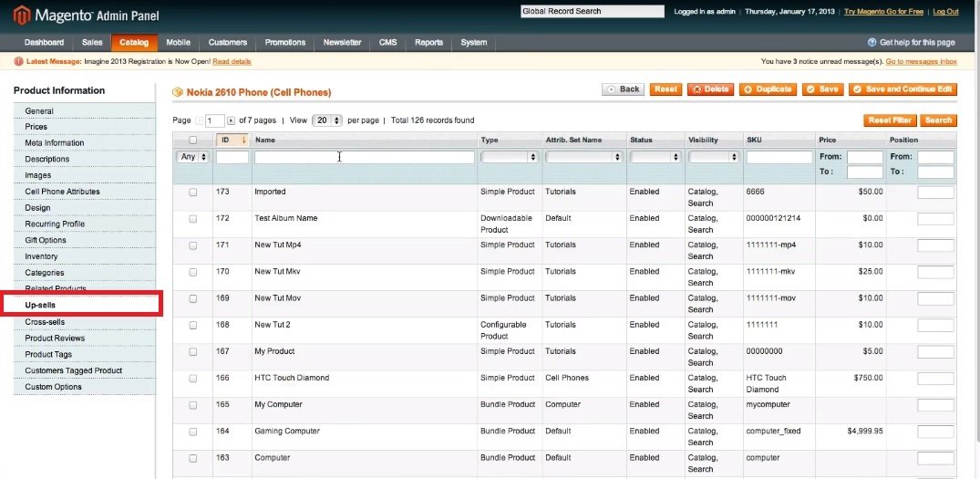Open the System menu
The height and width of the screenshot is (479, 980).
[x=474, y=43]
